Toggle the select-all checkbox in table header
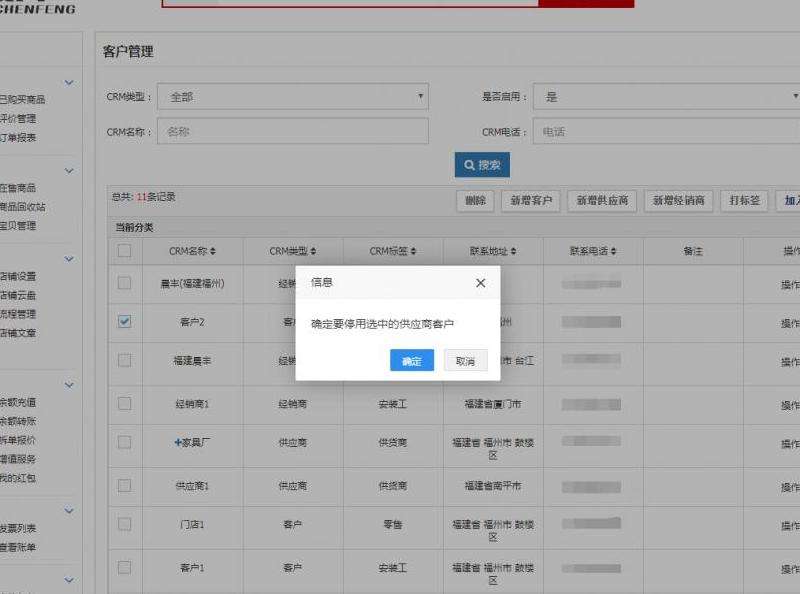 pyautogui.click(x=124, y=251)
